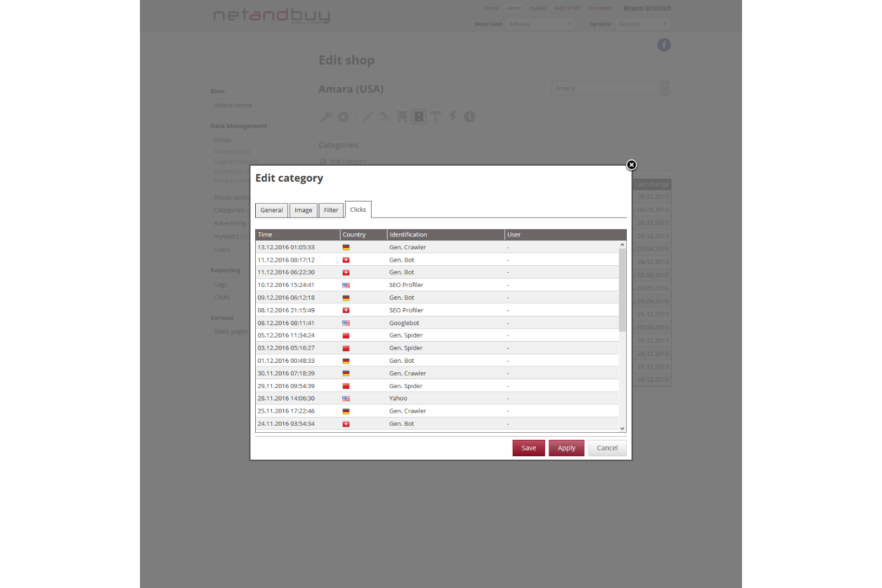Switch to the Filter tab
The width and height of the screenshot is (882, 588).
point(331,211)
